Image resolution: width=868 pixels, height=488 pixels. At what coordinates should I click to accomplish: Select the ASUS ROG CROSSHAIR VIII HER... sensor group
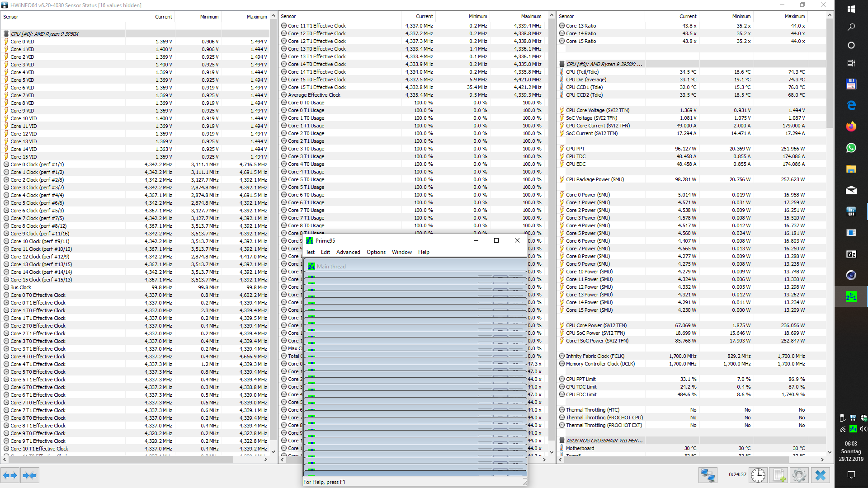[x=604, y=441]
